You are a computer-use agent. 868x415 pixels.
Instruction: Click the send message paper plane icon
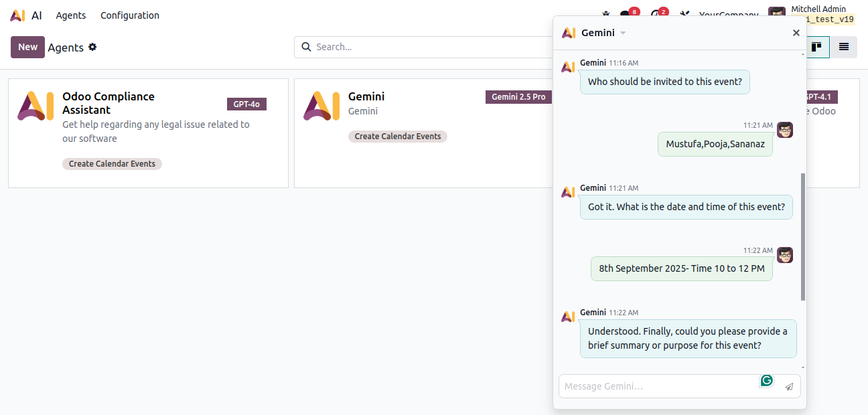coord(789,386)
